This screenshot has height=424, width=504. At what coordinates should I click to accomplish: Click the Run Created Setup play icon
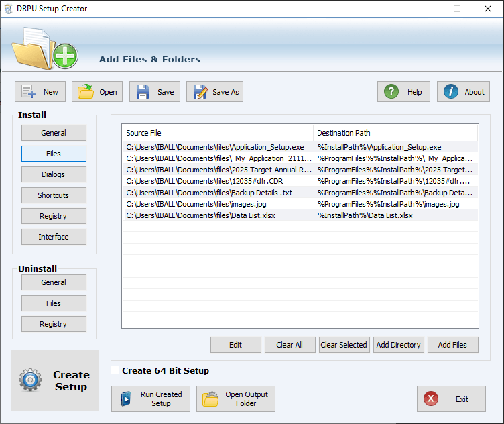click(x=126, y=399)
